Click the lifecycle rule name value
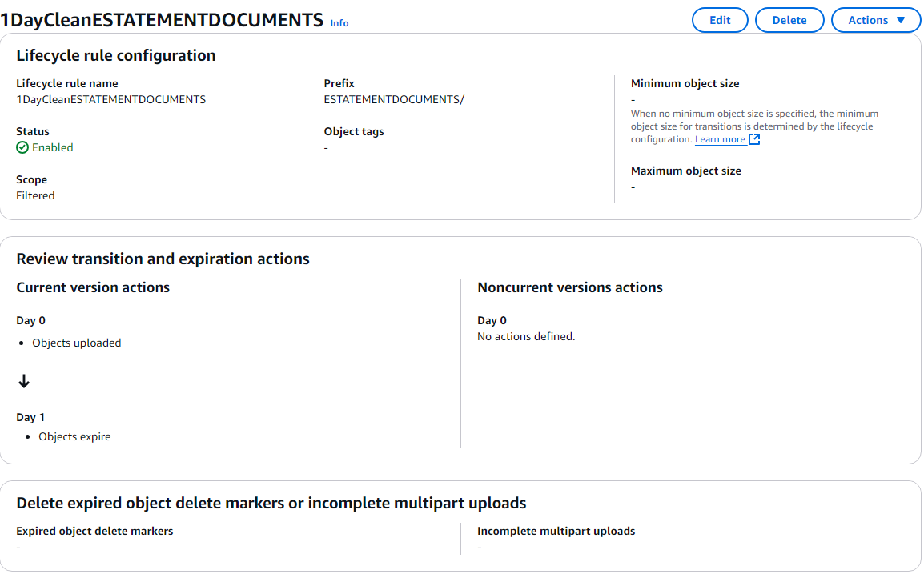 coord(110,99)
